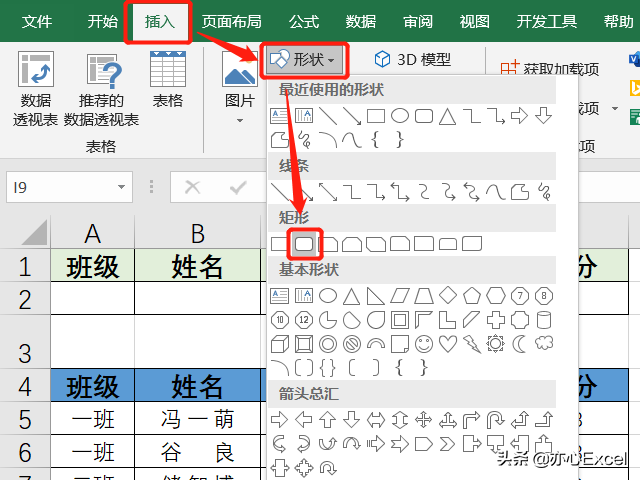Click 推荐的数据透视表 button
Viewport: 640px width, 480px height.
pos(101,89)
